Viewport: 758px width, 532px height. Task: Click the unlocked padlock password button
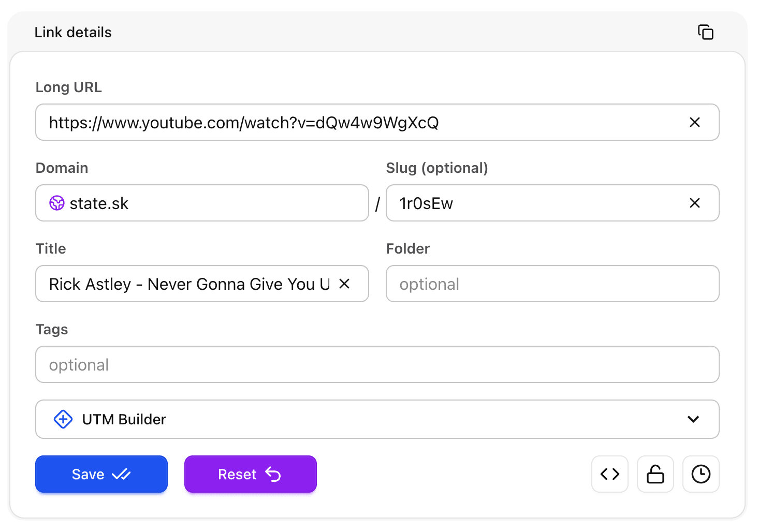point(655,474)
